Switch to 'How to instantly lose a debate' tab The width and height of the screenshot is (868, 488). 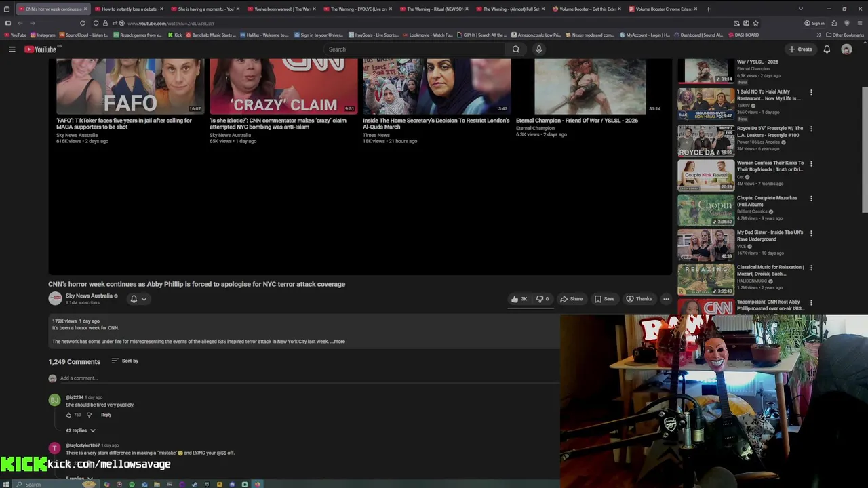129,9
